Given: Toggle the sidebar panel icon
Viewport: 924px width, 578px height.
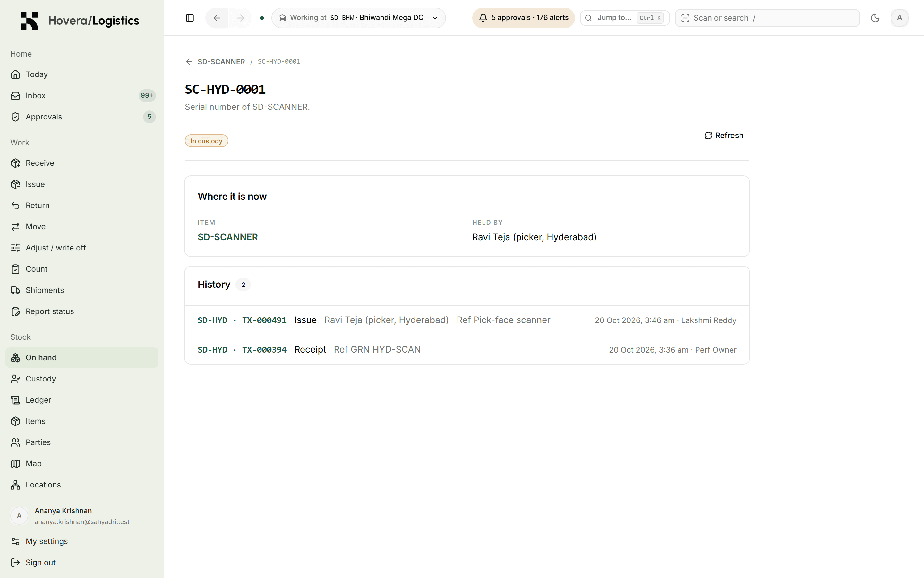Looking at the screenshot, I should coord(190,18).
